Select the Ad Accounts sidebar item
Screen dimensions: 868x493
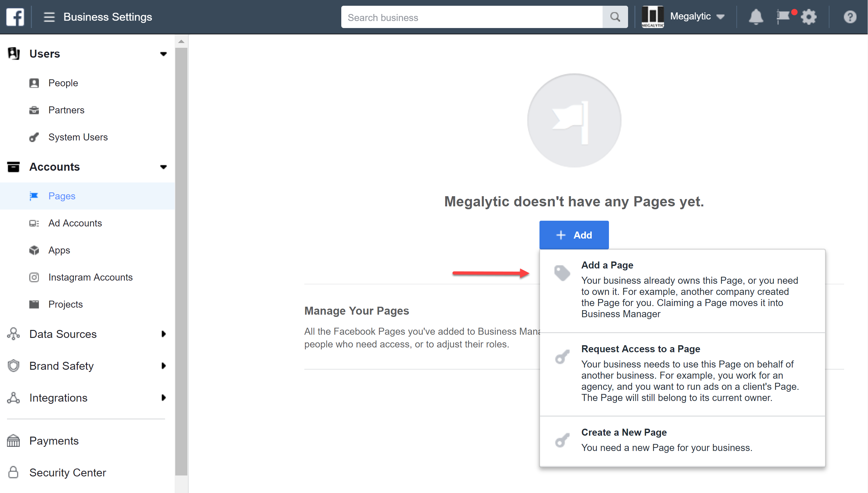[75, 223]
